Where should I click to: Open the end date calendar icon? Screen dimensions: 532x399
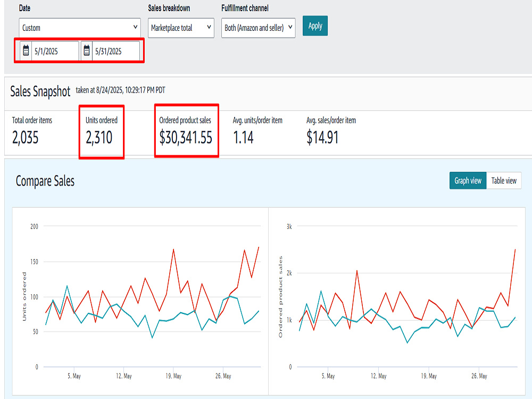(x=87, y=51)
